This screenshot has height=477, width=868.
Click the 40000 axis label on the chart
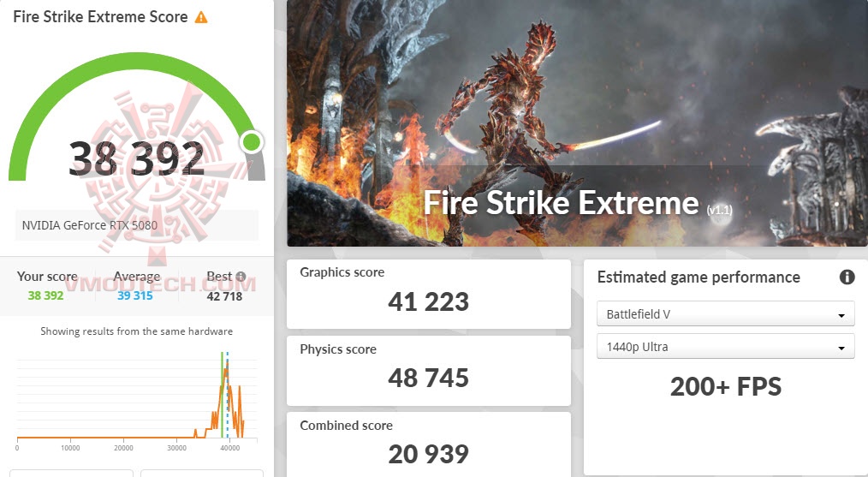pyautogui.click(x=230, y=448)
